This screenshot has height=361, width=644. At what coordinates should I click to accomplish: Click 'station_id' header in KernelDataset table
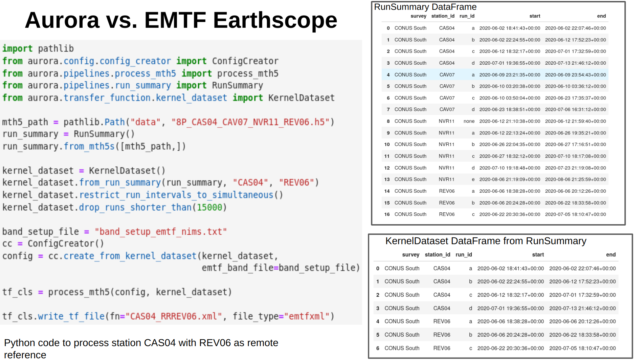[x=438, y=255]
